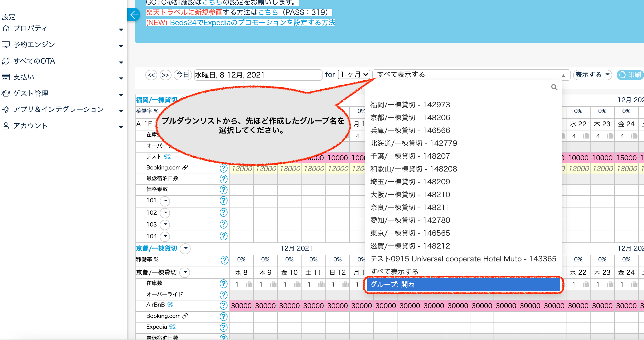Viewport: 644px width, 340px height.
Task: Open the 1ヶ月 period dropdown
Action: point(354,75)
